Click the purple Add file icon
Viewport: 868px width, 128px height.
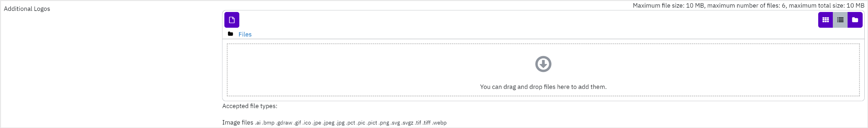pos(232,20)
